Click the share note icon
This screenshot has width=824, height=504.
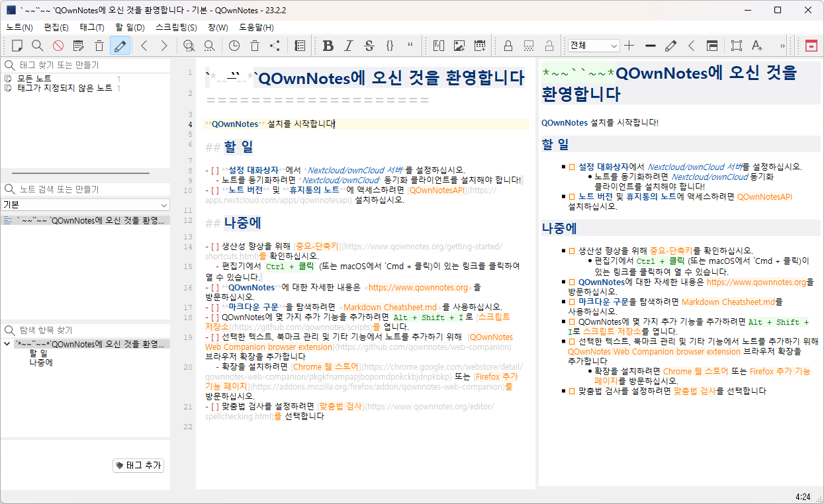(275, 46)
